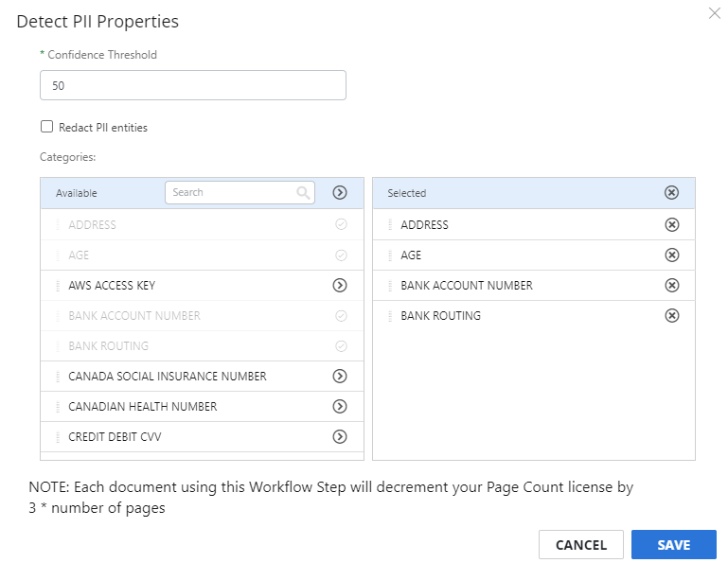Remove BANK ROUTING from the Selected list
This screenshot has height=563, width=728.
(672, 316)
